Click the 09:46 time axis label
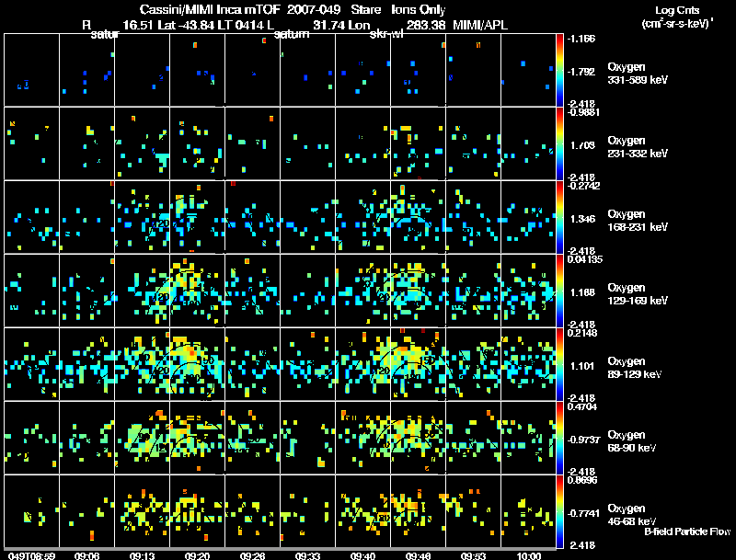The height and width of the screenshot is (560, 736). [419, 555]
